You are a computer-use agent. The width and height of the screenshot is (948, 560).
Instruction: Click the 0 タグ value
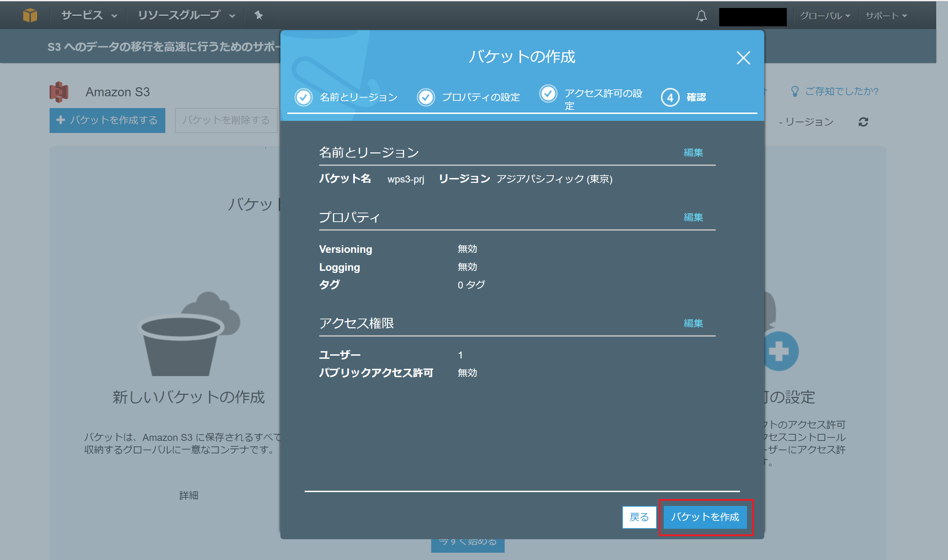pyautogui.click(x=471, y=285)
